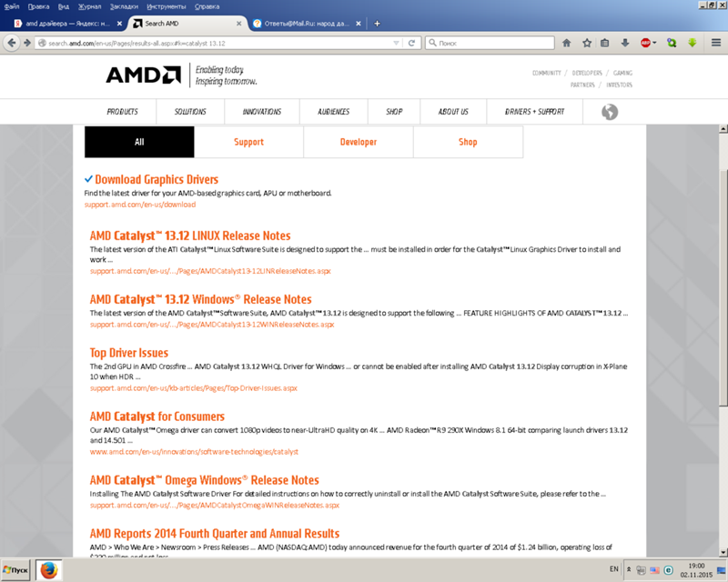This screenshot has width=728, height=582.
Task: Open the Справка menu
Action: click(x=207, y=6)
